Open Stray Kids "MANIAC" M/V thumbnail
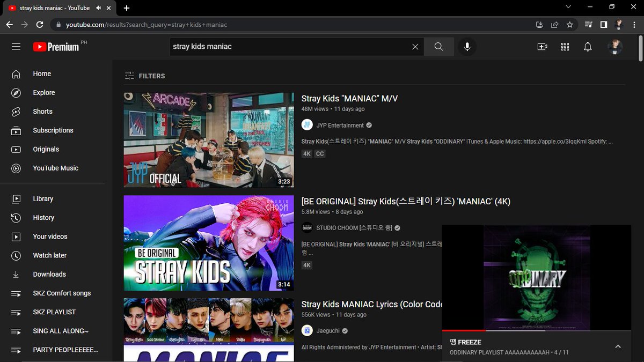644x362 pixels. (209, 140)
